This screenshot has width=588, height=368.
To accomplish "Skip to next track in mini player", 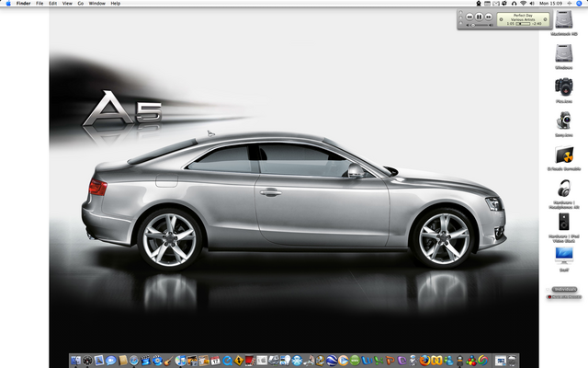I will (x=489, y=17).
